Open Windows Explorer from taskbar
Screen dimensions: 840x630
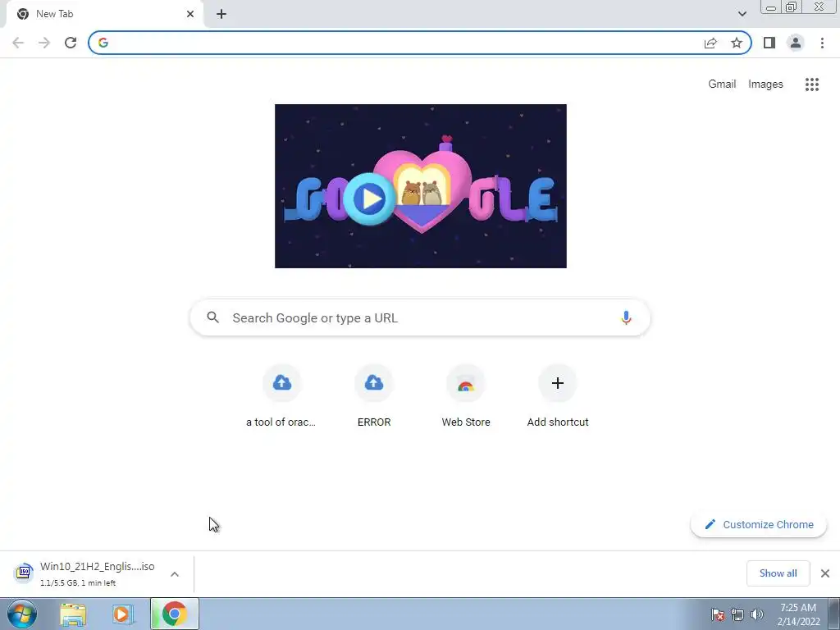[x=73, y=614]
